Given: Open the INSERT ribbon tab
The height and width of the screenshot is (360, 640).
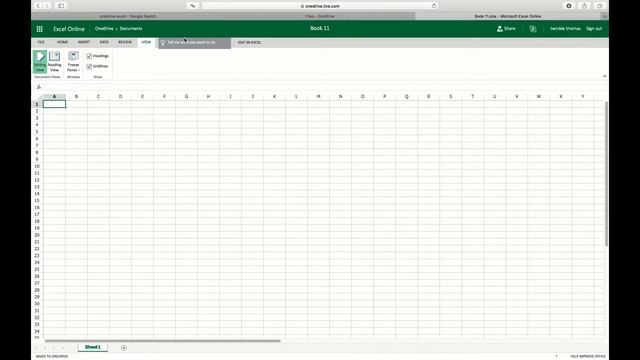Looking at the screenshot, I should click(x=84, y=42).
